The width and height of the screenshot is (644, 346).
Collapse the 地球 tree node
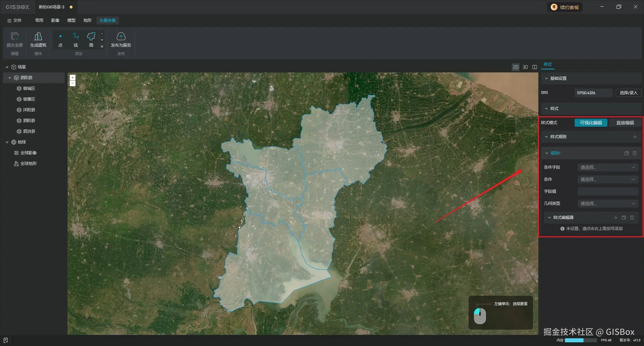pyautogui.click(x=7, y=142)
